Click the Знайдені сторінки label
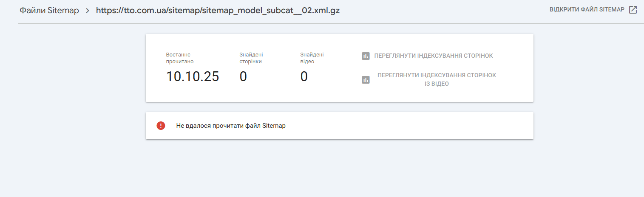The image size is (644, 197). click(251, 58)
